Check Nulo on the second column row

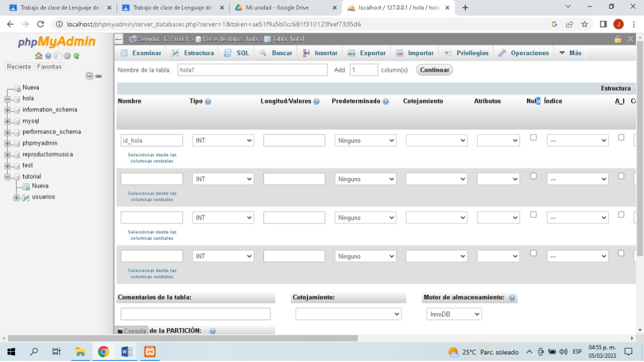(533, 176)
